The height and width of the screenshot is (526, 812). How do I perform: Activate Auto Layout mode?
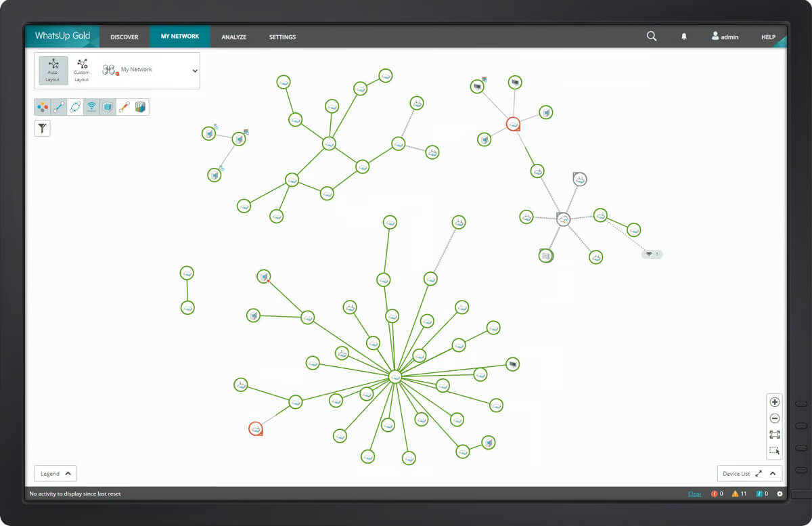(53, 70)
